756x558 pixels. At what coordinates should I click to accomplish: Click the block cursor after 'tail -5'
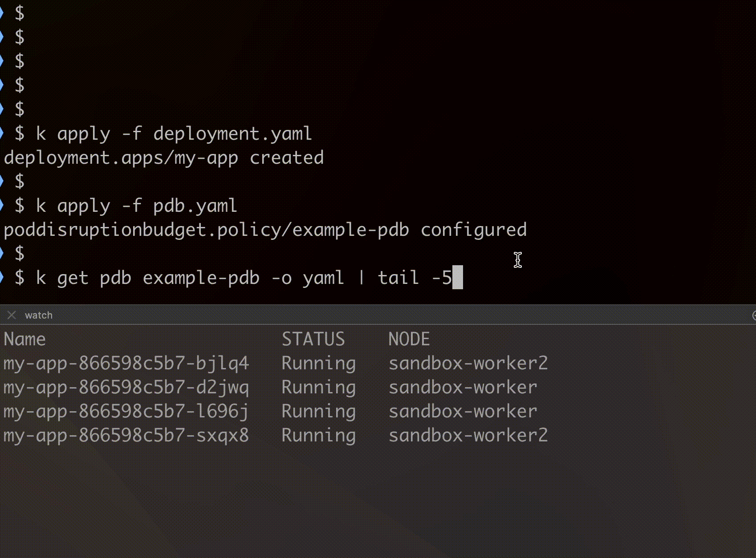point(458,277)
